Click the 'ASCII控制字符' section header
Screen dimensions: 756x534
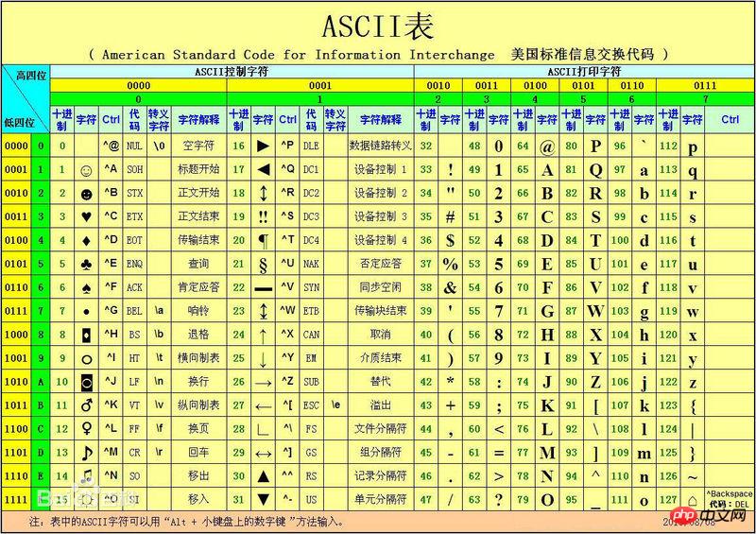pyautogui.click(x=232, y=72)
